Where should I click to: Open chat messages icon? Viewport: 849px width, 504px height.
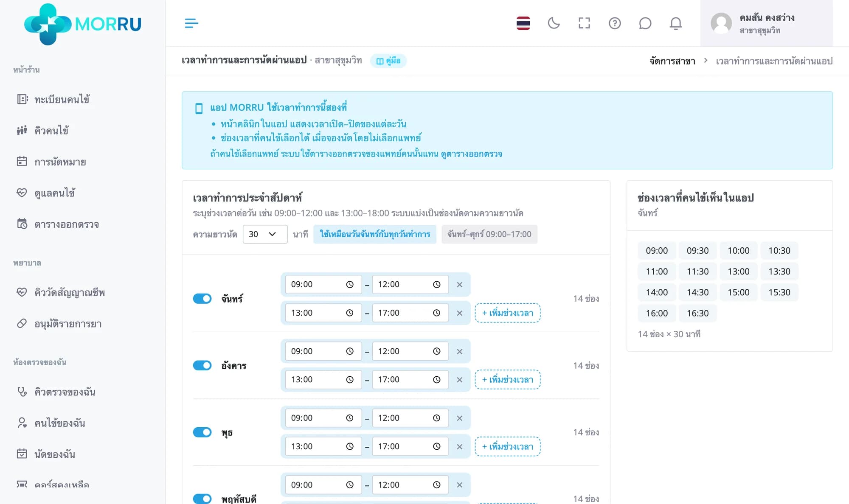pyautogui.click(x=645, y=23)
